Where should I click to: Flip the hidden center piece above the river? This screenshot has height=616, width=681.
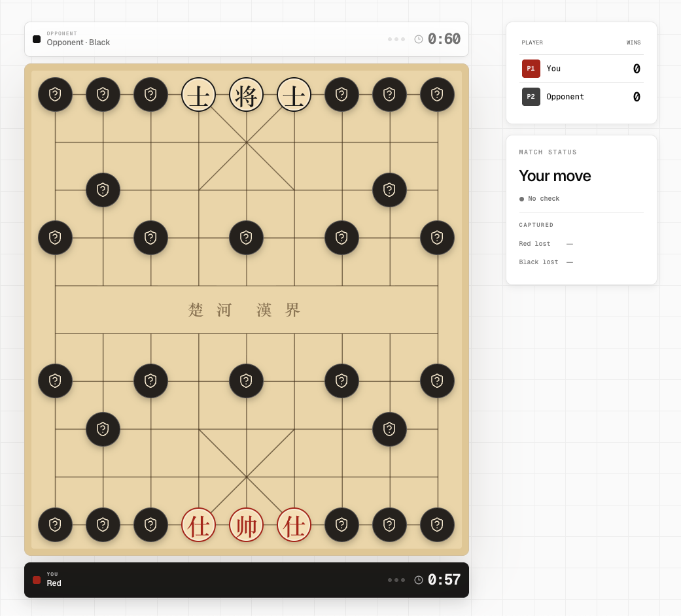pos(246,238)
